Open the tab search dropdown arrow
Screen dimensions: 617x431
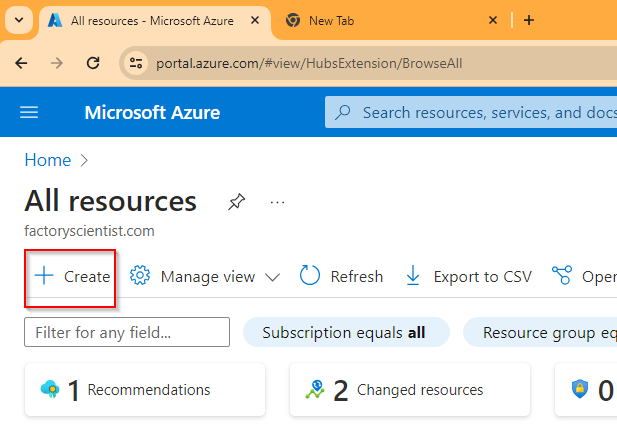[x=19, y=20]
